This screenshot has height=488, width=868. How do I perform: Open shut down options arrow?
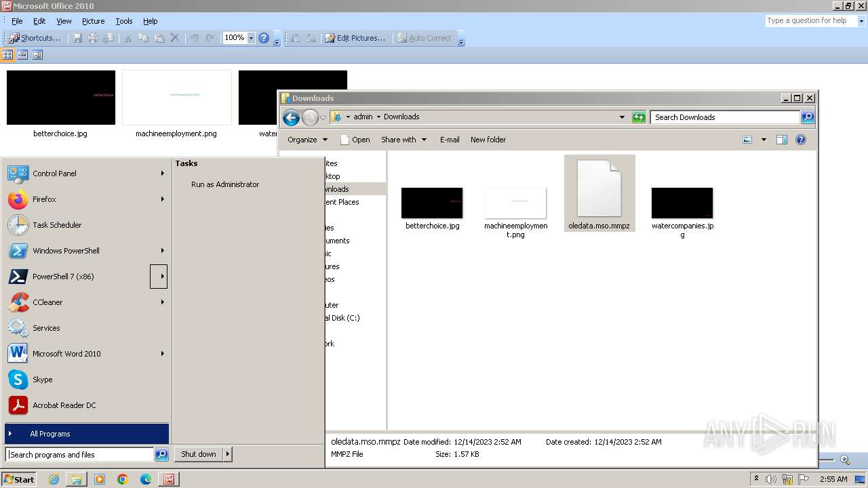(227, 454)
